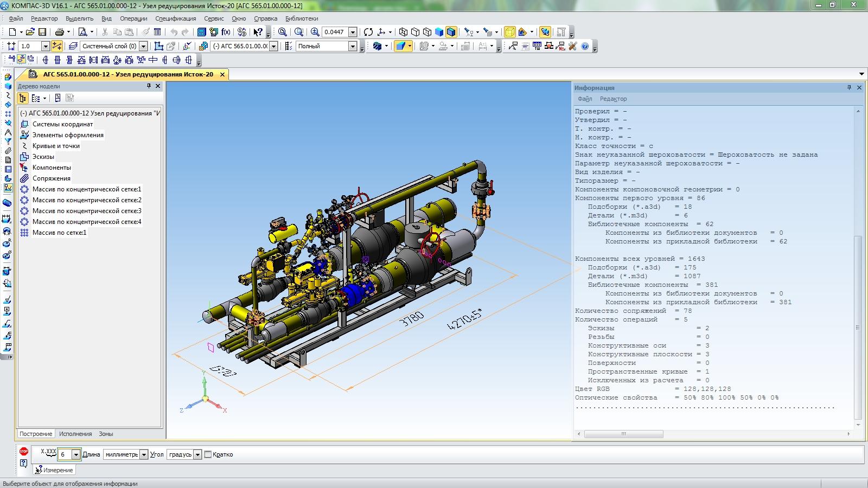Open the Спецификация menu

[175, 18]
